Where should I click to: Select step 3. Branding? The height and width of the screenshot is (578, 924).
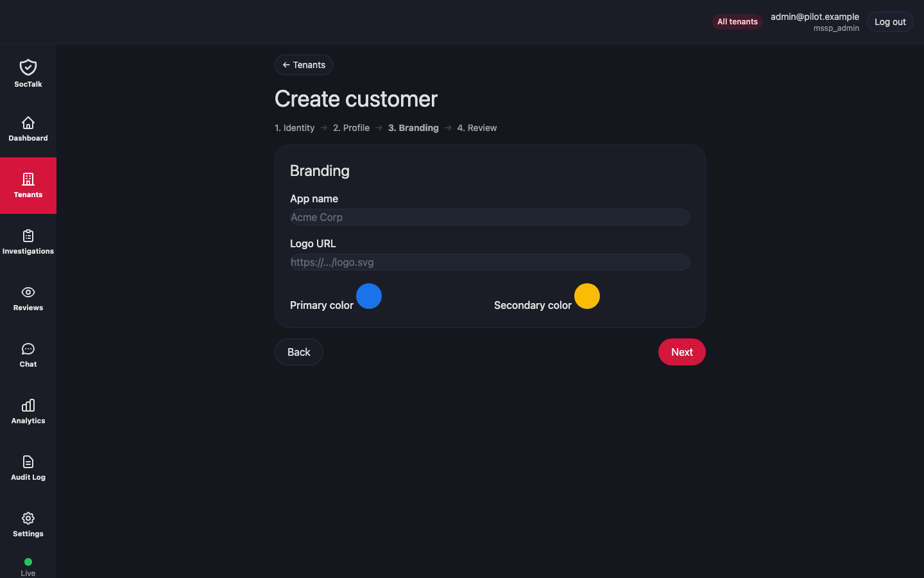413,128
